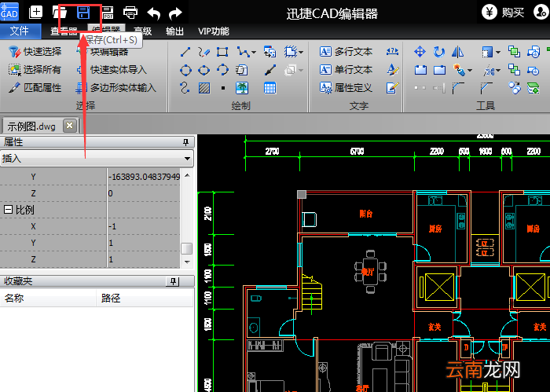
Task: Switch to the 输出 ribbon tab
Action: [174, 31]
